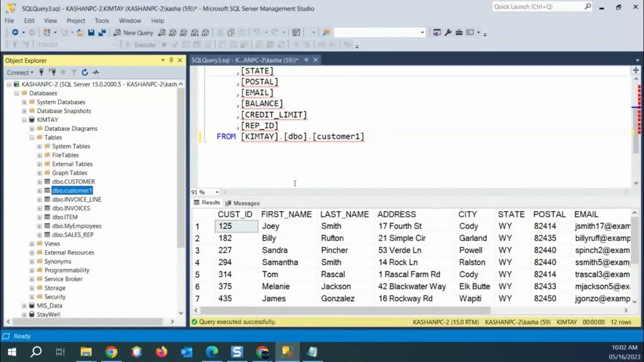Select the dbo.INVOICE_LINE table
Image resolution: width=644 pixels, height=362 pixels.
click(76, 199)
